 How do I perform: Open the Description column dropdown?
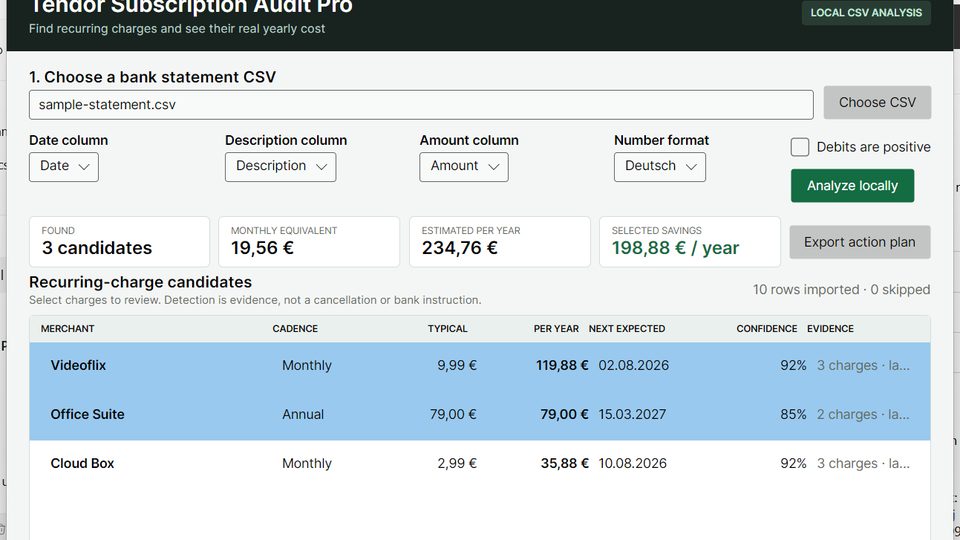[280, 167]
